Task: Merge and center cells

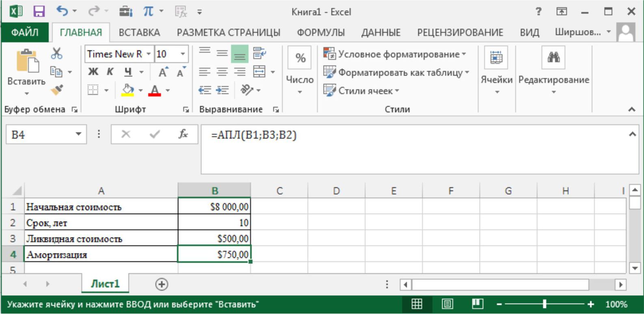Action: 259,72
